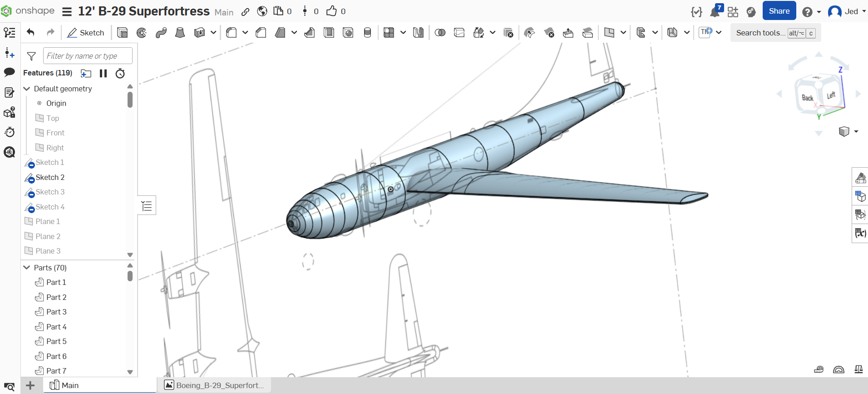Image resolution: width=868 pixels, height=394 pixels.
Task: Click the parts list scrollbar thumb
Action: tap(130, 276)
